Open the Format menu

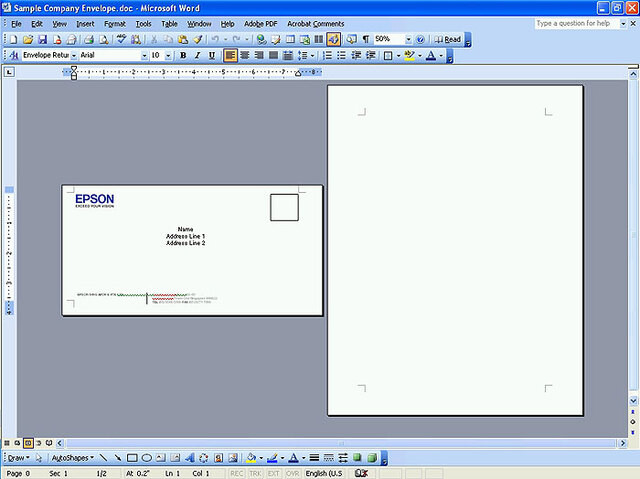[x=115, y=24]
